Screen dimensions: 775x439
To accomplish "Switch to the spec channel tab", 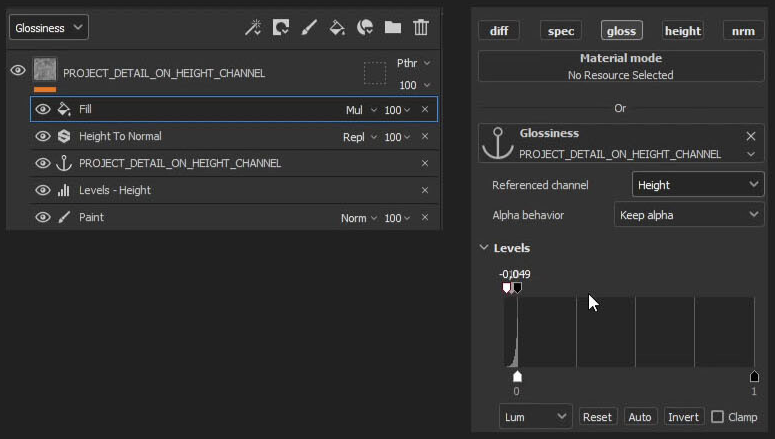I will pos(560,31).
